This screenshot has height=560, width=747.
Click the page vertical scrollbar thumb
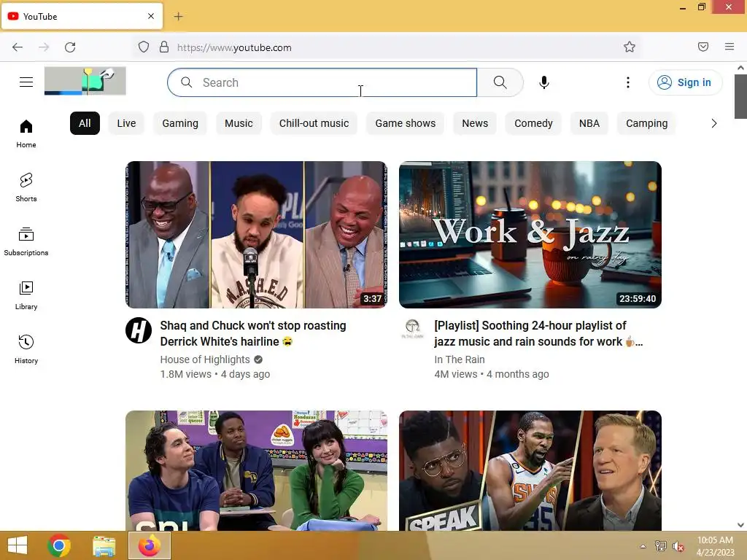pyautogui.click(x=740, y=96)
